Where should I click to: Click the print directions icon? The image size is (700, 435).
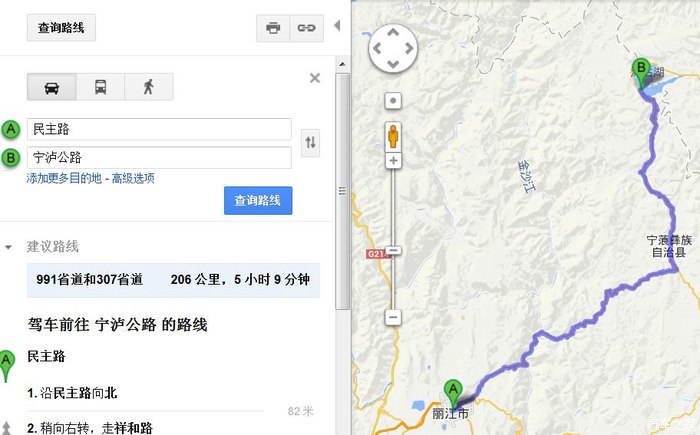273,28
